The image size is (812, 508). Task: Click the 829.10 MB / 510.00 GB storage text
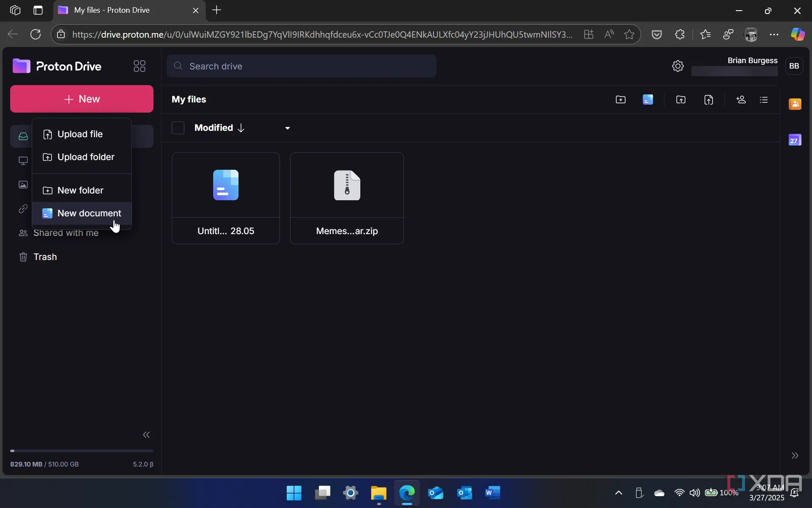pyautogui.click(x=44, y=464)
